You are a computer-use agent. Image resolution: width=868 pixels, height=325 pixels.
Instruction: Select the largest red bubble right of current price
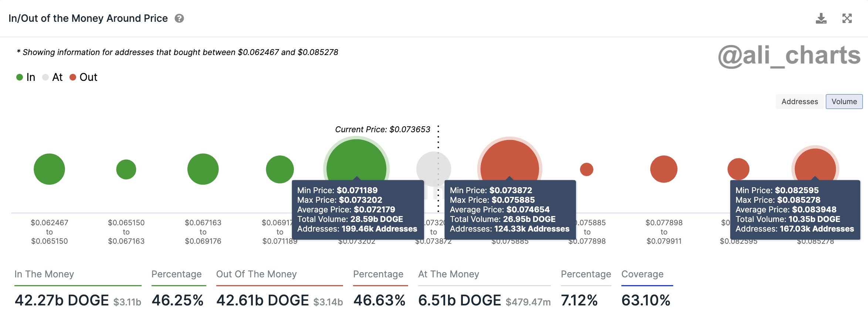tap(510, 161)
